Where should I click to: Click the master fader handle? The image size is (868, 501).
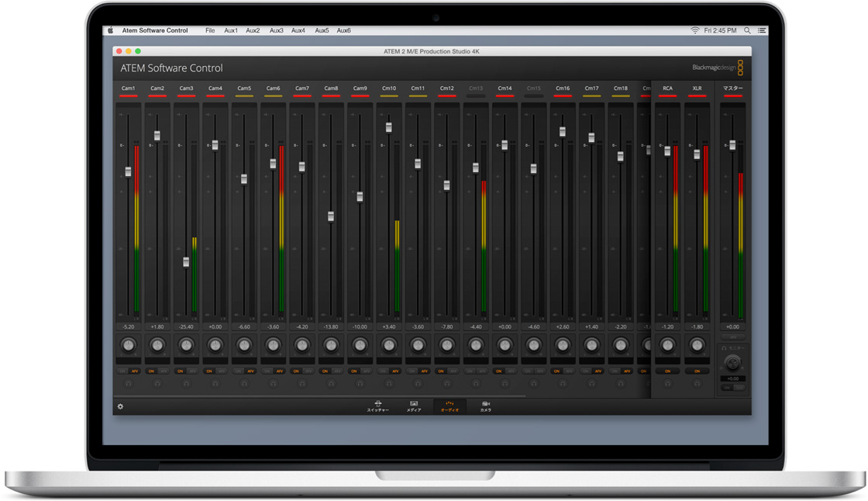(x=732, y=145)
